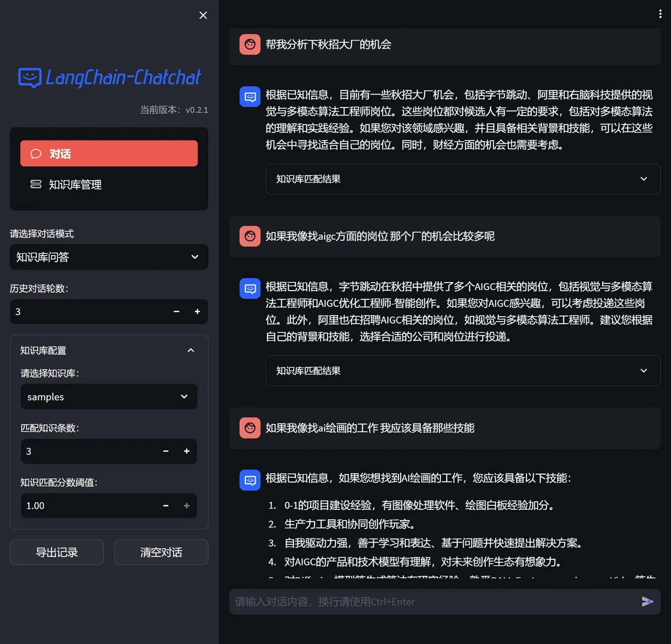This screenshot has width=671, height=644.
Task: Decrease 匹配知识条数 with minus button
Action: point(165,451)
